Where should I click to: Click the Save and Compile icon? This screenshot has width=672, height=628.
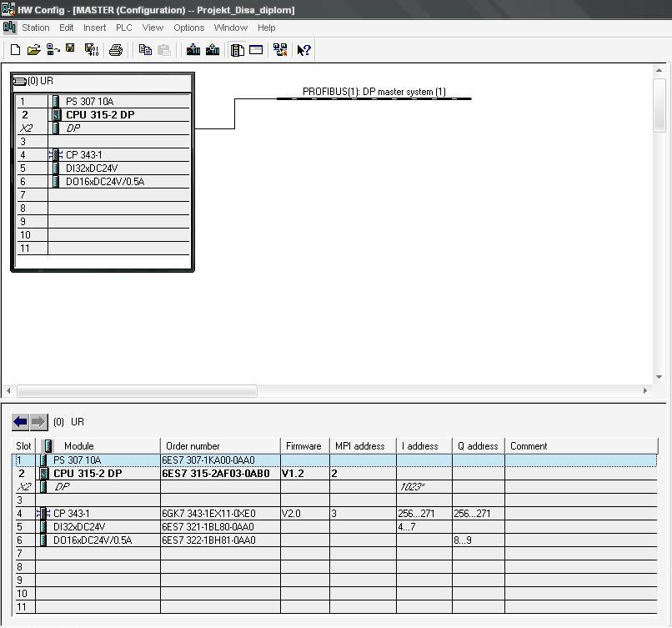(x=91, y=50)
